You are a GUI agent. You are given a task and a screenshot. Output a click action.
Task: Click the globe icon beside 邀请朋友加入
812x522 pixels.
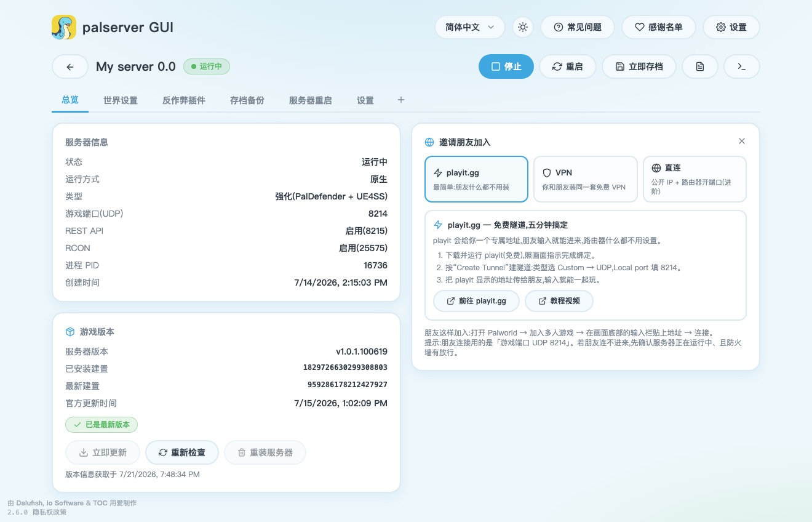[x=429, y=142]
